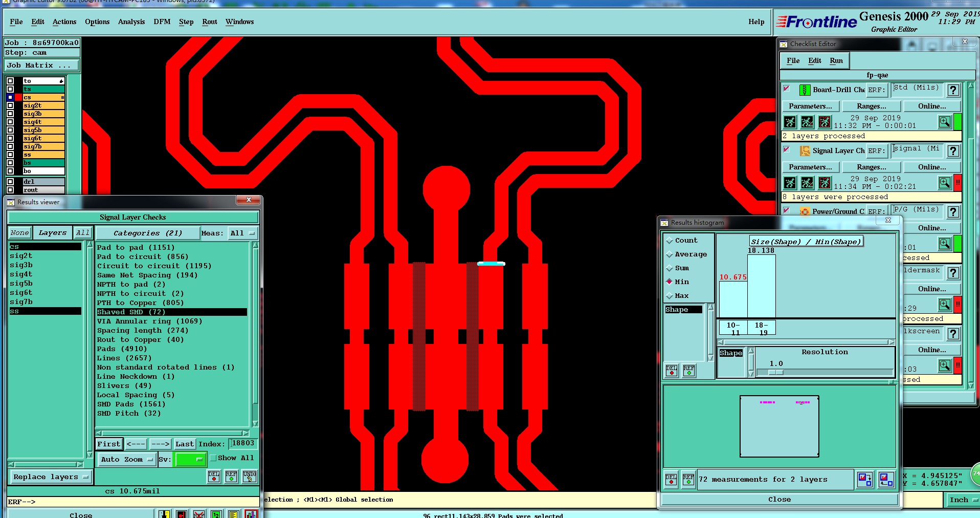Open help for Signal Layer check
The height and width of the screenshot is (518, 980).
tap(953, 151)
